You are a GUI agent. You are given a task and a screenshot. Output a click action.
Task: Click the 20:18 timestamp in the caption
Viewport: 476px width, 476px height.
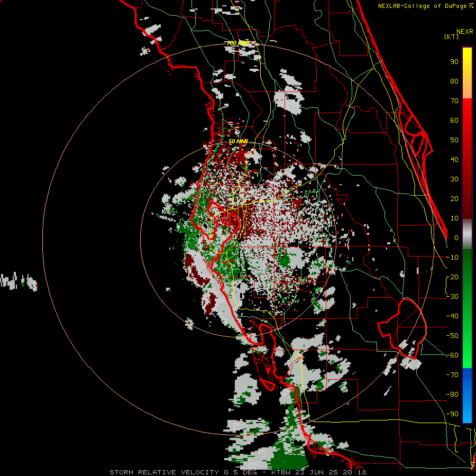point(354,472)
